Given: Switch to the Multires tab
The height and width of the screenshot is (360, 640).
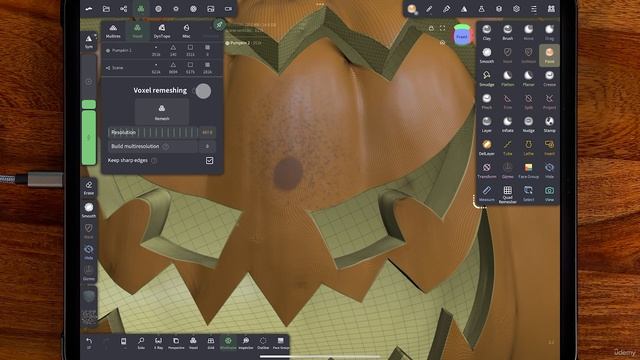Looking at the screenshot, I should coord(113,31).
